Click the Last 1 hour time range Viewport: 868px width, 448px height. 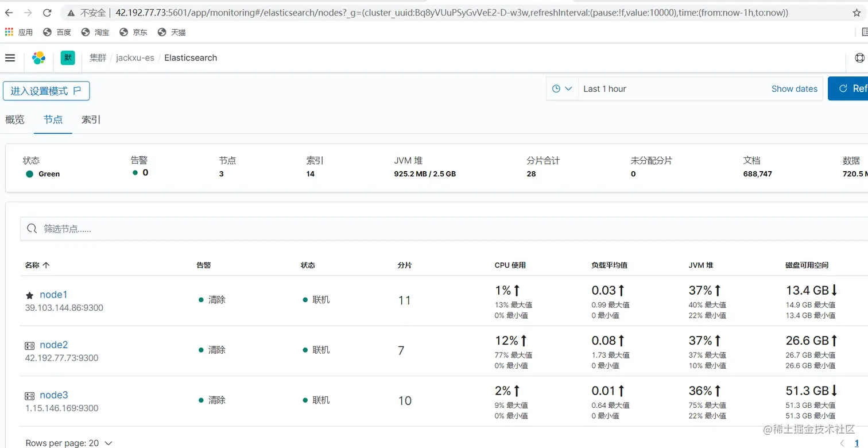604,89
